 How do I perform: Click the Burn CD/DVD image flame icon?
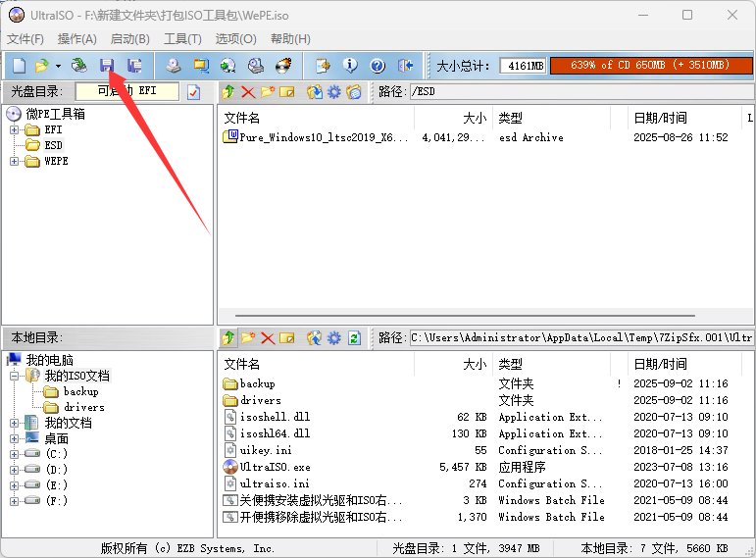coord(283,66)
